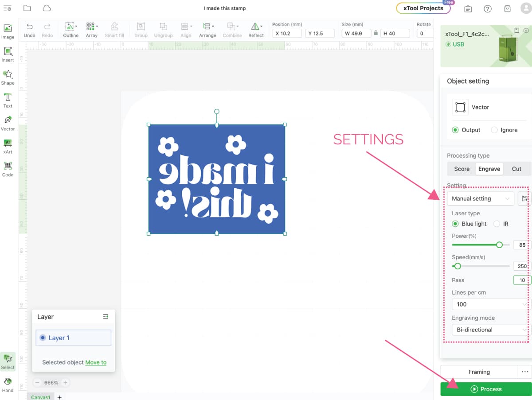Click the green Process button
The height and width of the screenshot is (400, 532).
[x=486, y=389]
